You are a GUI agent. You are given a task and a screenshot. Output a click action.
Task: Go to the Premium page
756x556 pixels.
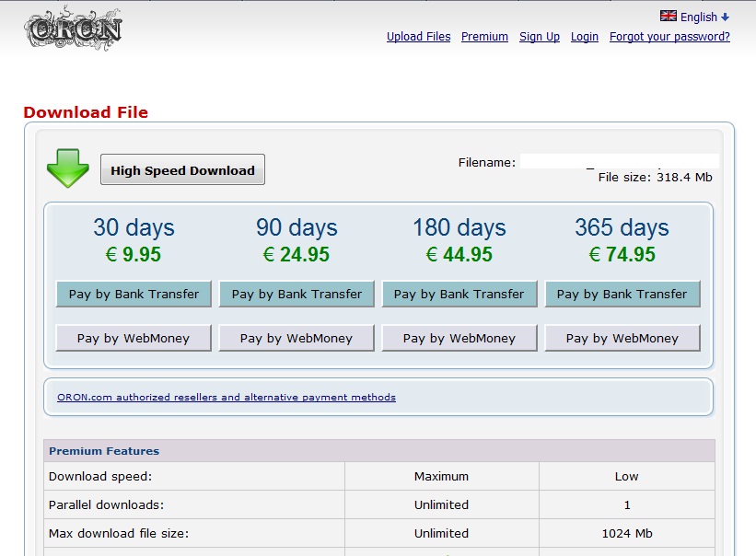tap(484, 37)
